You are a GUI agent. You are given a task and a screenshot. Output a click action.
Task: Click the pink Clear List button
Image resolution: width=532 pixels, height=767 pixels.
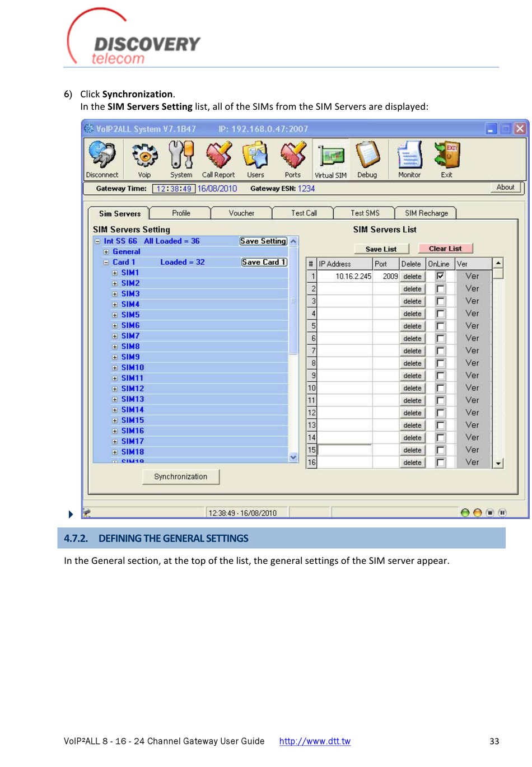tap(445, 249)
